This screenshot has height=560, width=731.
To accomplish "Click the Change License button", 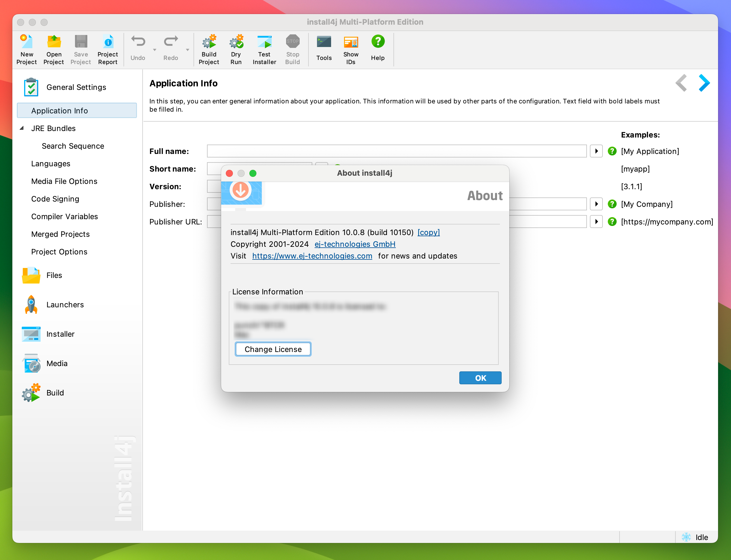I will (x=273, y=349).
